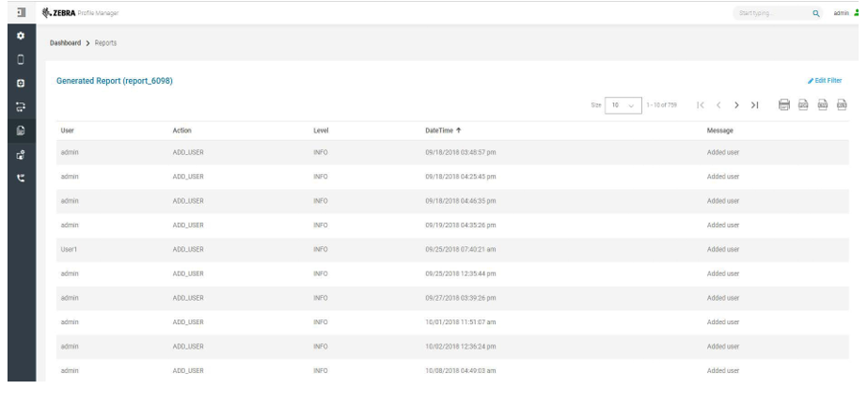
Task: Navigate to Dashboard in the breadcrumb
Action: coord(68,43)
